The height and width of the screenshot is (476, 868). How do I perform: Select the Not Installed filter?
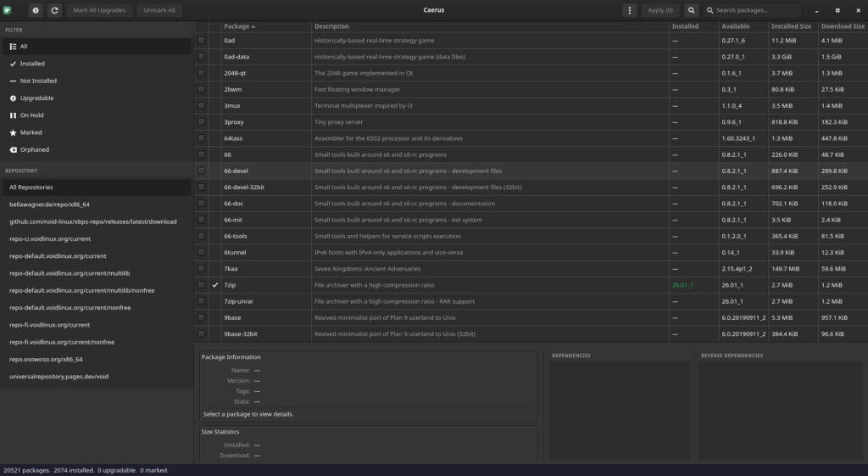click(97, 81)
